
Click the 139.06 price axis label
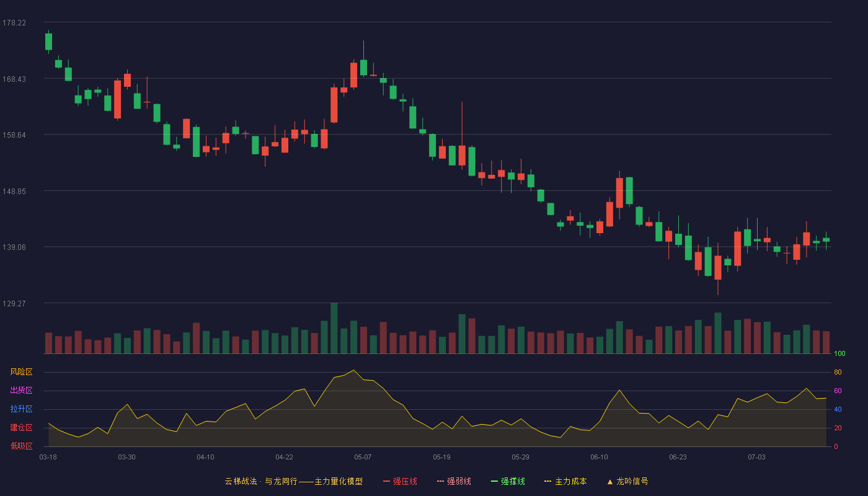click(14, 247)
